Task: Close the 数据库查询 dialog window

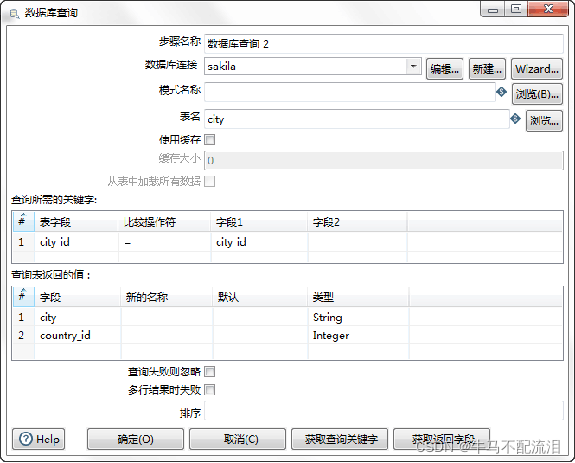Action: click(548, 9)
